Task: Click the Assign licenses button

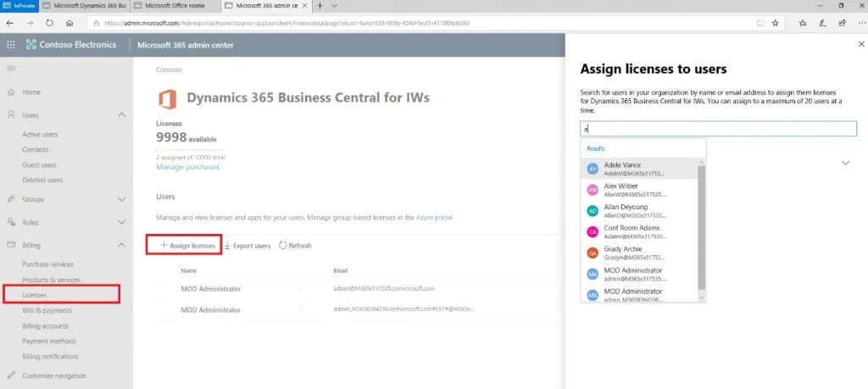Action: (x=187, y=246)
